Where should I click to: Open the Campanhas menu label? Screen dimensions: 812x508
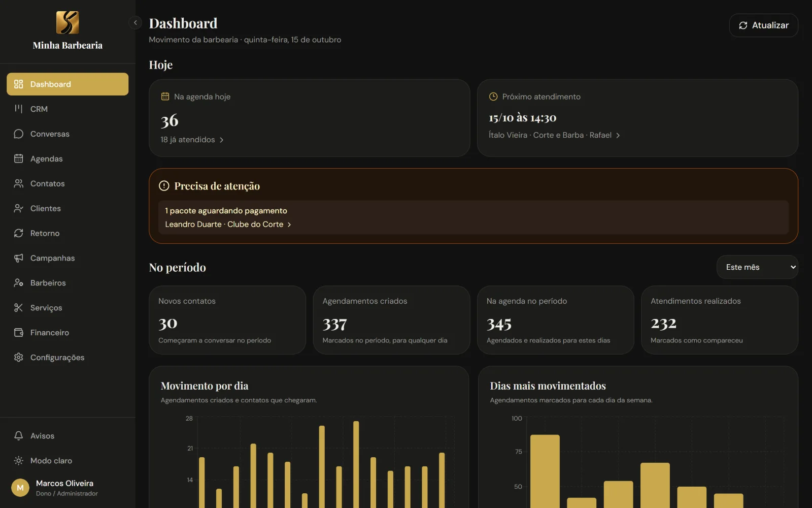click(53, 258)
